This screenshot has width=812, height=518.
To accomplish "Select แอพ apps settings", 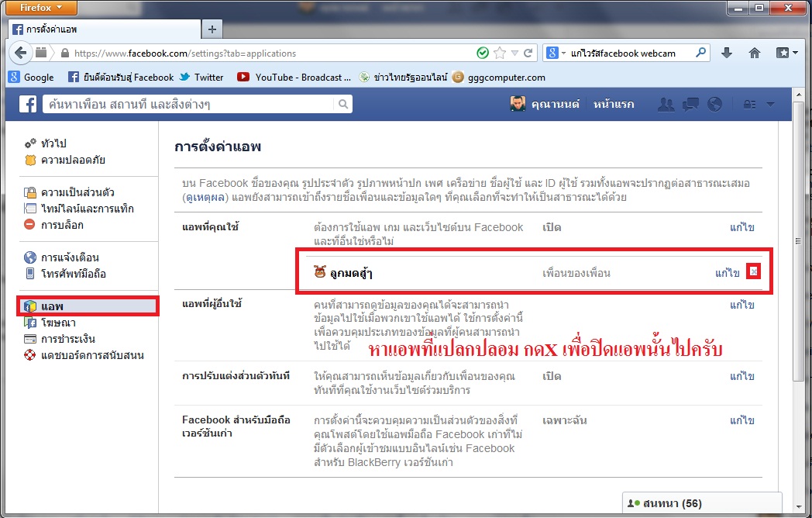I will pos(88,306).
